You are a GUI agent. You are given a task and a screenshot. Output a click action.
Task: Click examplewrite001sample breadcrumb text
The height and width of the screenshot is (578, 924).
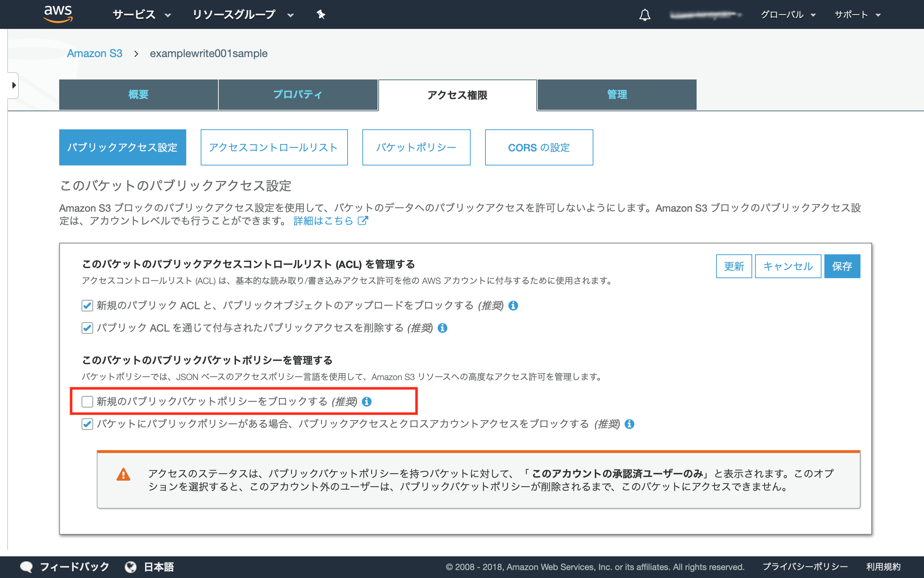(x=209, y=53)
